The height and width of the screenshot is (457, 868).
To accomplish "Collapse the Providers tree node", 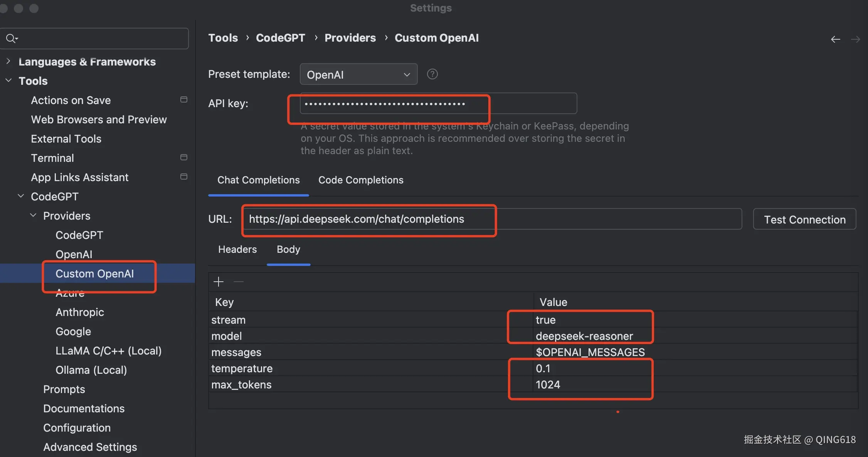I will (x=34, y=215).
